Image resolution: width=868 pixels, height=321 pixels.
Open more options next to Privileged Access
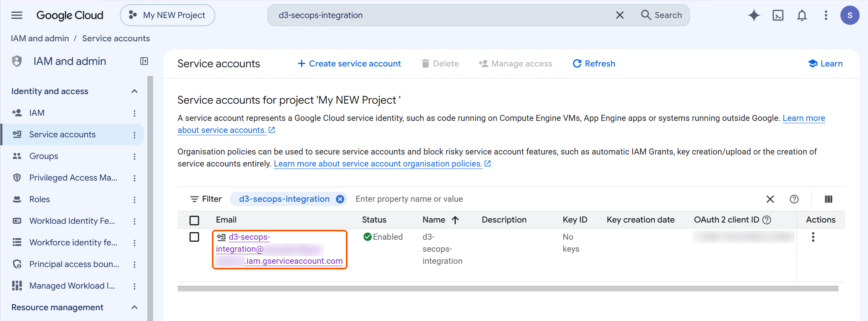click(x=134, y=178)
